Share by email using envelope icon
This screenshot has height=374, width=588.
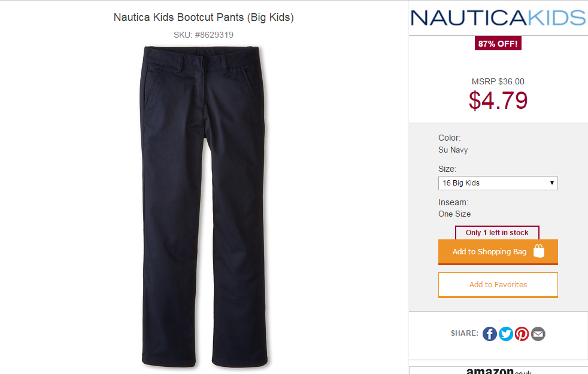(x=538, y=333)
